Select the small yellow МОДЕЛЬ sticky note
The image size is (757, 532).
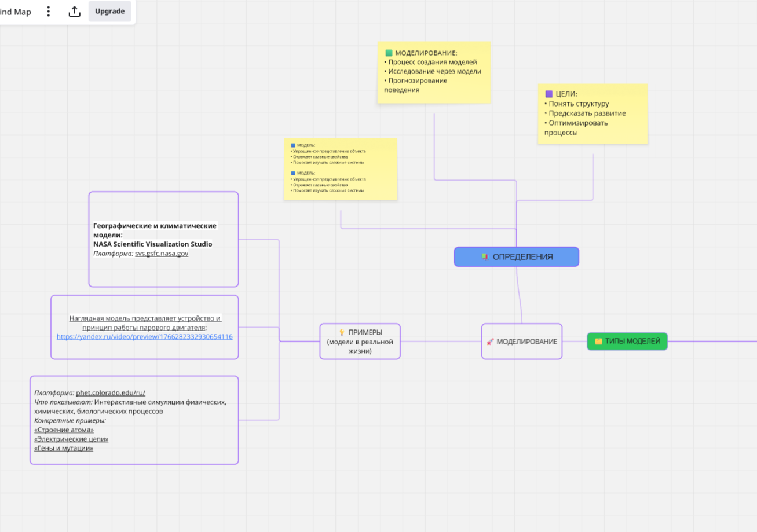[340, 169]
